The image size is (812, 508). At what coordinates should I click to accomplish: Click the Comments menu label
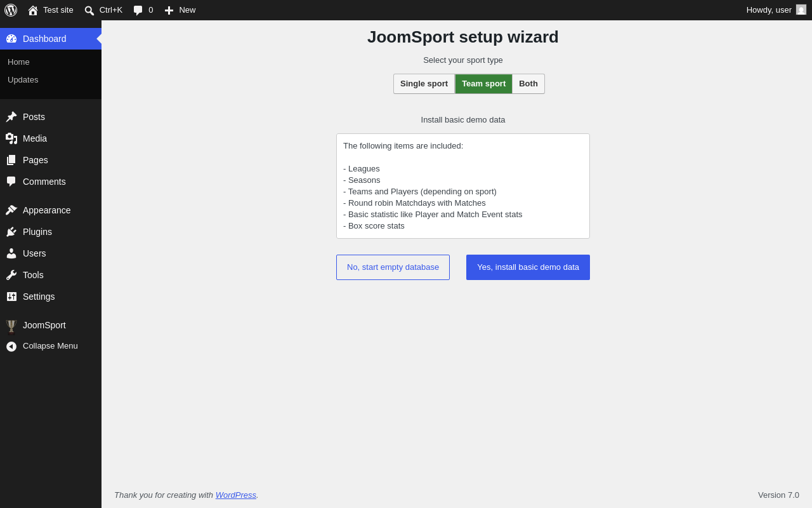(44, 182)
